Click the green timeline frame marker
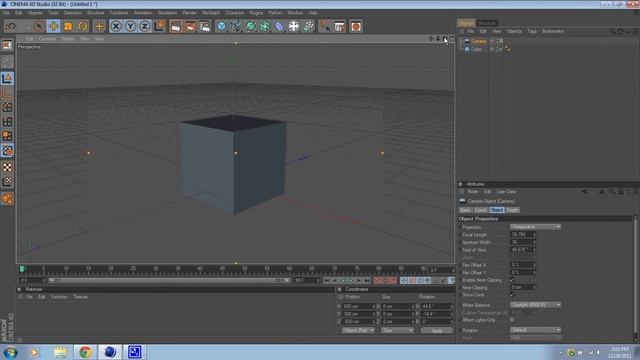640x360 pixels. point(22,269)
